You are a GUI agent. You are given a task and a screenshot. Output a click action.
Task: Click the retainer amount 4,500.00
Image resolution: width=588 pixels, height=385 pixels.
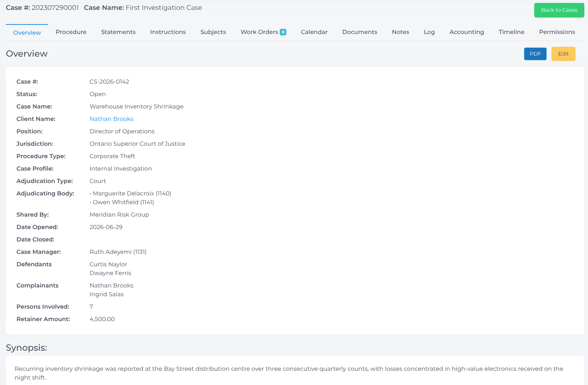[102, 319]
